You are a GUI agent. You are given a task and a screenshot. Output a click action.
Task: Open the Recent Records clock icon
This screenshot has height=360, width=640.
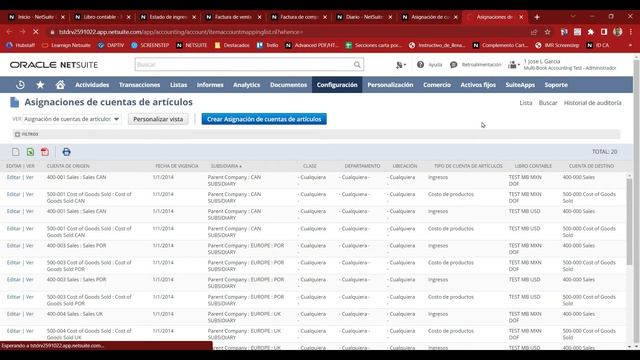(x=20, y=85)
